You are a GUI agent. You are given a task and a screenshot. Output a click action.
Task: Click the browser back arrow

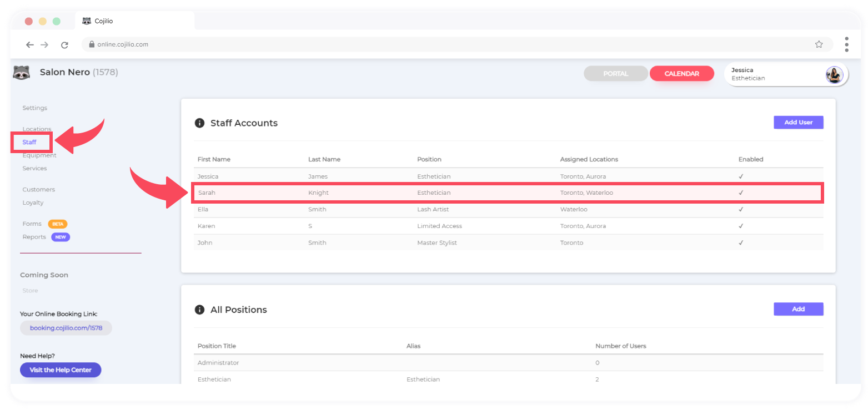pyautogui.click(x=30, y=44)
